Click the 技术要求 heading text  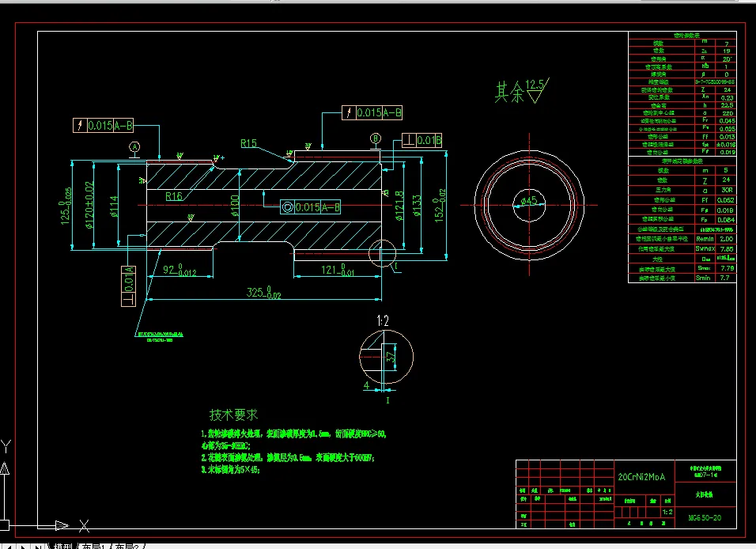(234, 415)
